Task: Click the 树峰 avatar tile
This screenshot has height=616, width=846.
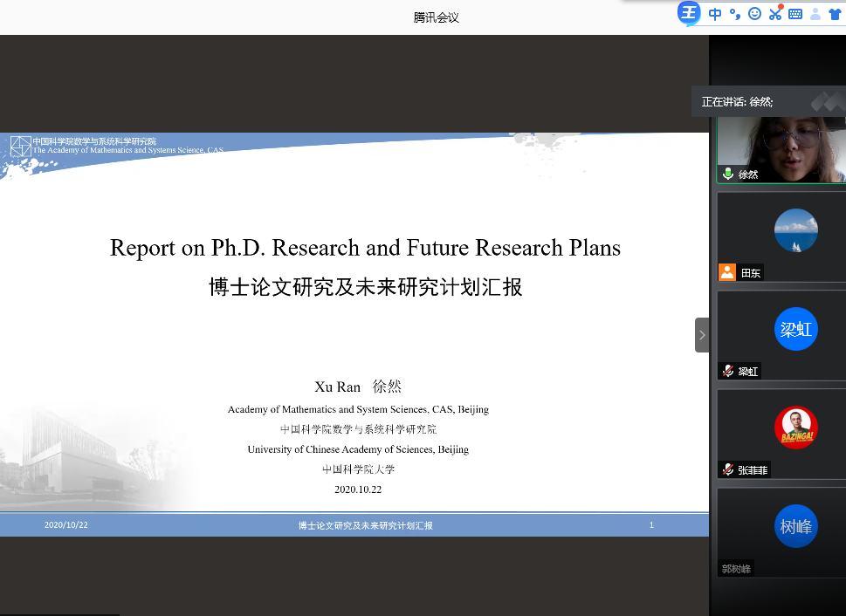Action: pyautogui.click(x=795, y=526)
